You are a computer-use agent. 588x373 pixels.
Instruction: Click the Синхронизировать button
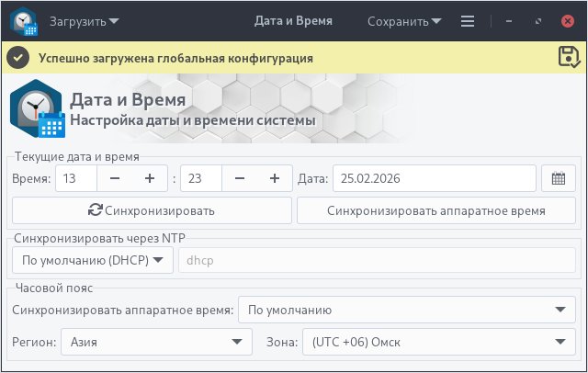(152, 210)
